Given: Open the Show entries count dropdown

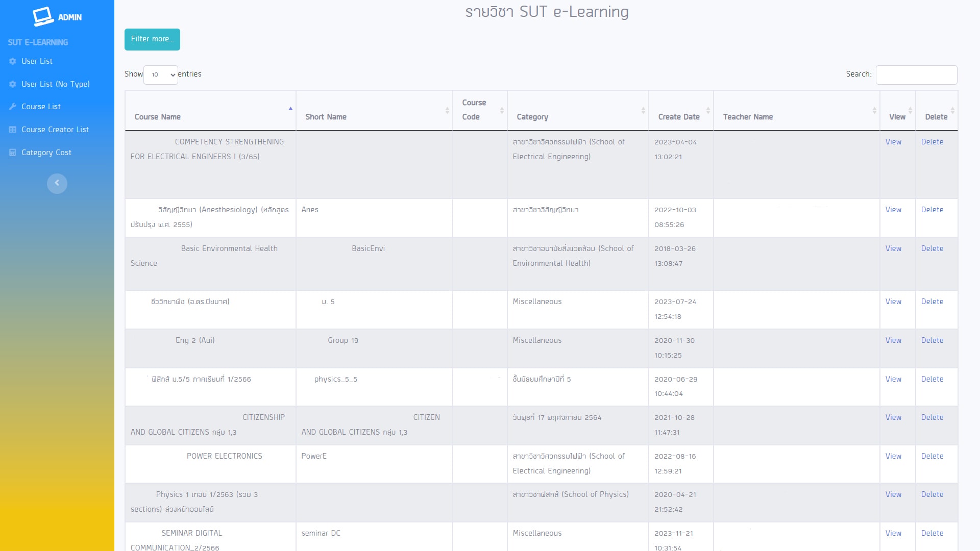Looking at the screenshot, I should coord(161,74).
